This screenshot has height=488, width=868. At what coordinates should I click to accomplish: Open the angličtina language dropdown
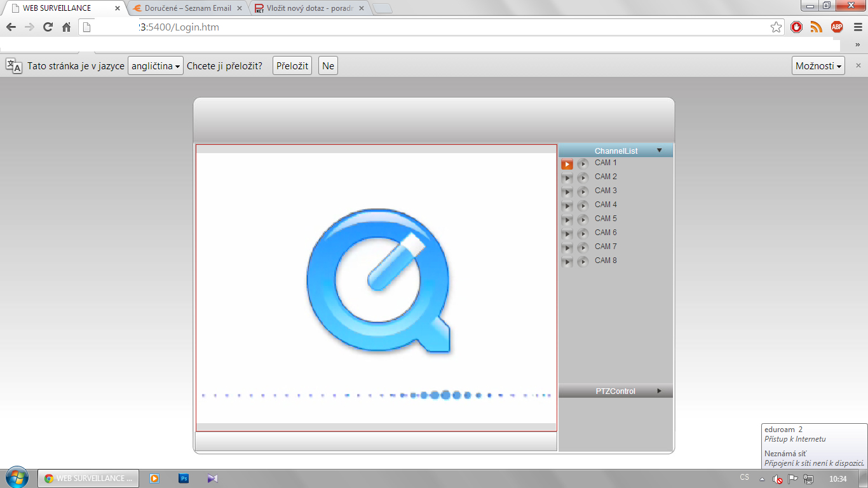pyautogui.click(x=156, y=66)
